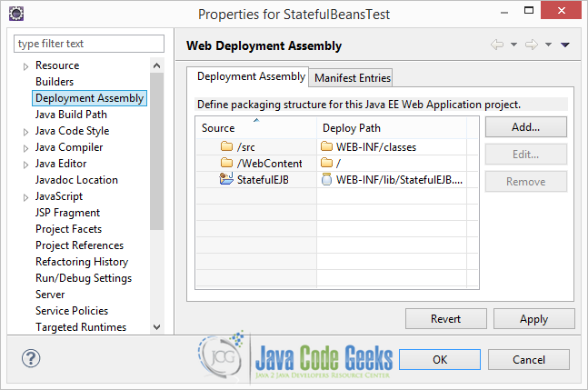Click the Apply button
The image size is (588, 390).
point(533,319)
